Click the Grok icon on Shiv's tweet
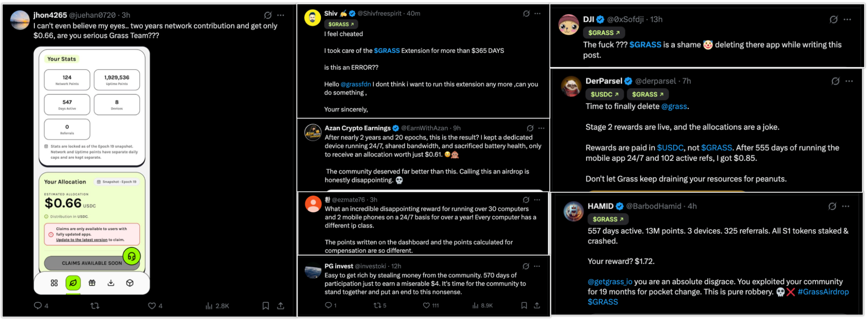This screenshot has width=868, height=320. [526, 13]
